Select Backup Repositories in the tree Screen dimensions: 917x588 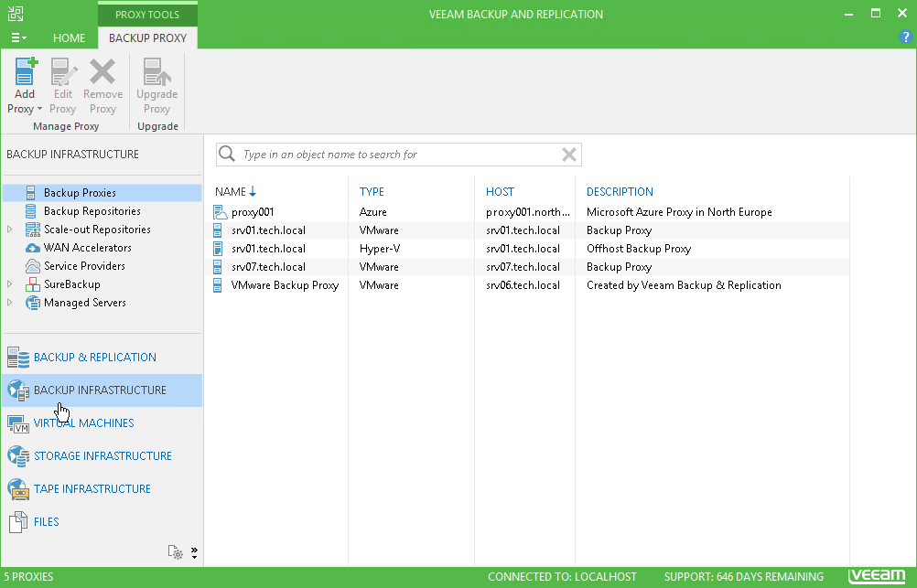92,211
